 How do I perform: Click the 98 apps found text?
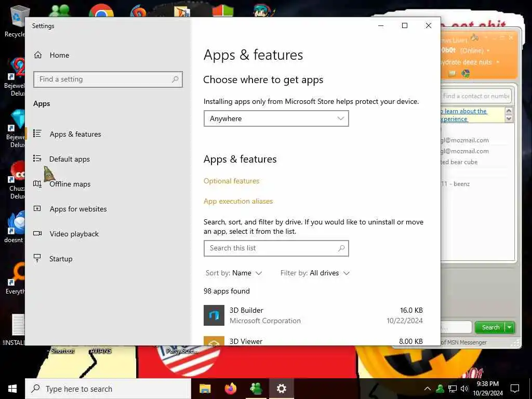[227, 291]
